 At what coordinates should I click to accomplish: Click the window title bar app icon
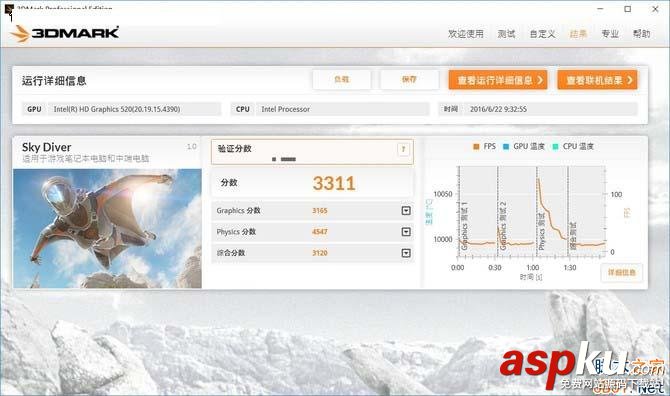coord(9,9)
